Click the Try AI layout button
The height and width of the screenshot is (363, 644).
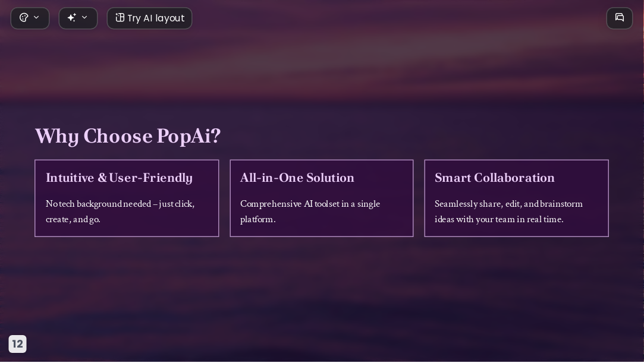click(x=149, y=18)
